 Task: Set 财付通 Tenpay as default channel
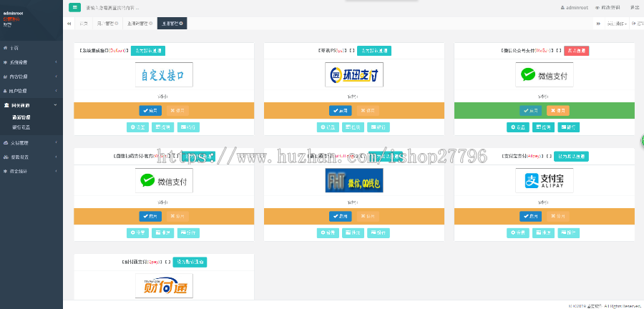(x=190, y=262)
